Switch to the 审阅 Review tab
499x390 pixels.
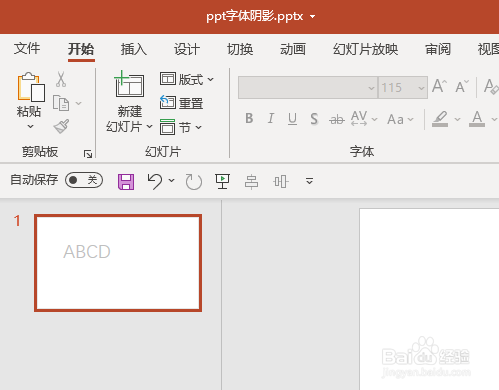(x=438, y=49)
